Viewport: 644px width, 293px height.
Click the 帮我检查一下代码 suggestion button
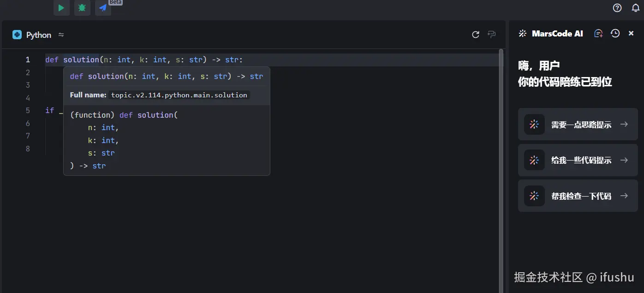click(x=578, y=196)
